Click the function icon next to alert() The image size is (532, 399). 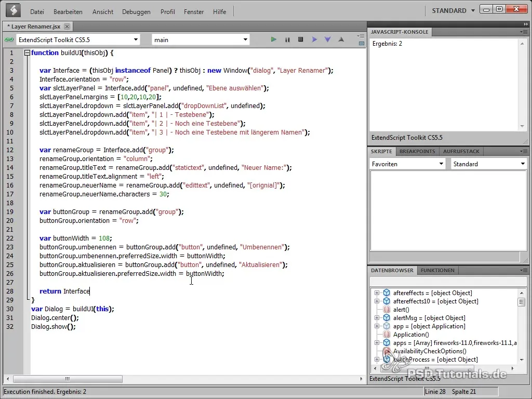click(387, 310)
